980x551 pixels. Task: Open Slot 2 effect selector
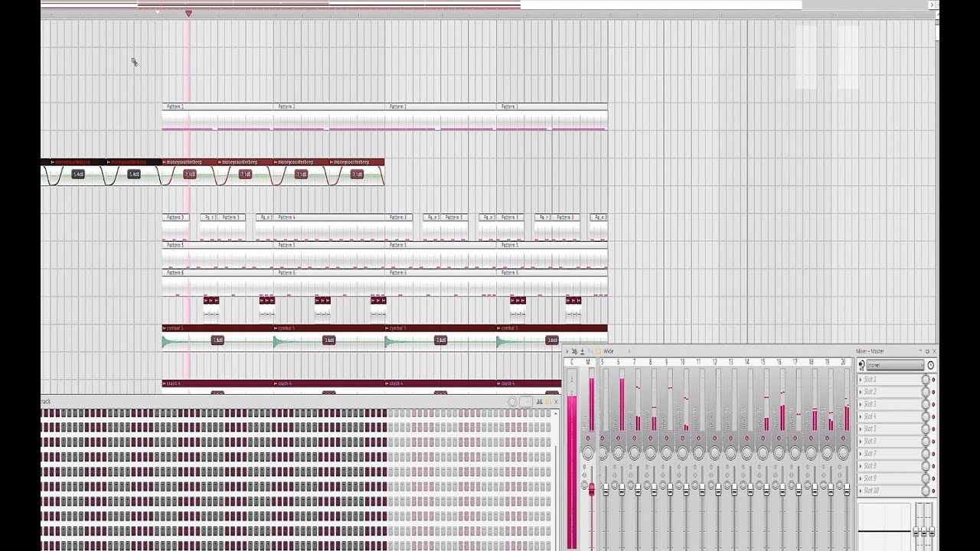(890, 392)
